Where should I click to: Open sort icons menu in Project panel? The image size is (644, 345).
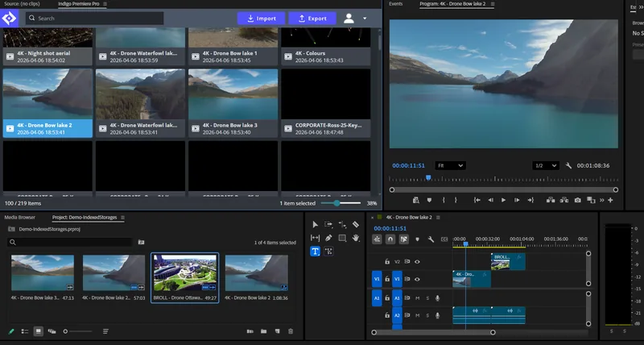[105, 331]
